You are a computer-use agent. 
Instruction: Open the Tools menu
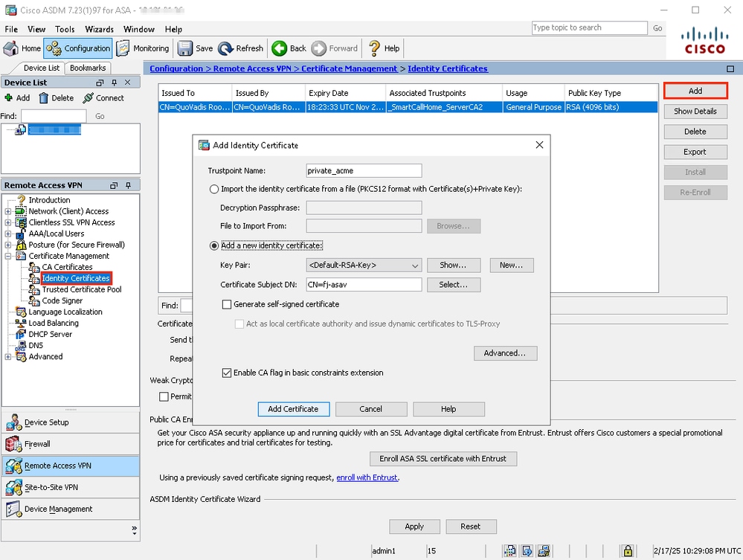[65, 29]
